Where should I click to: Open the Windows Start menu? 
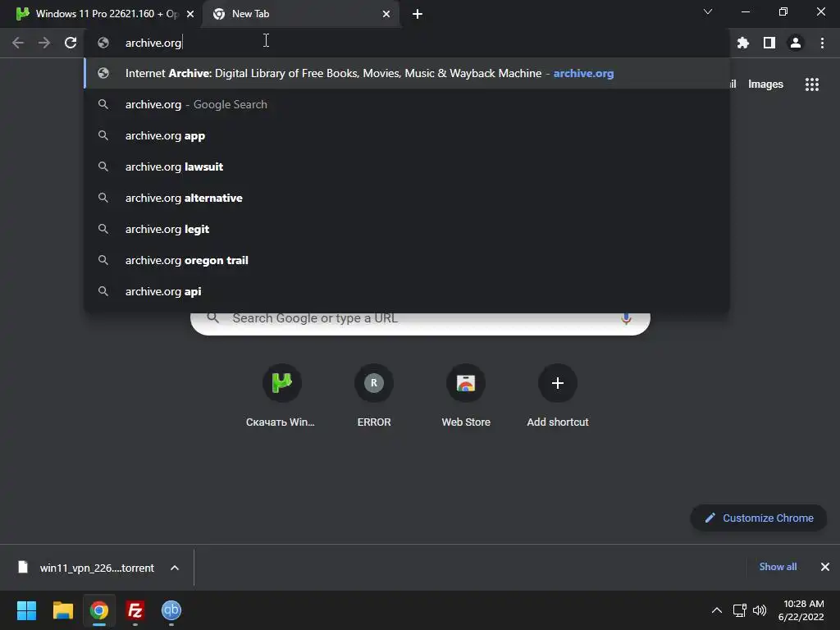tap(26, 610)
